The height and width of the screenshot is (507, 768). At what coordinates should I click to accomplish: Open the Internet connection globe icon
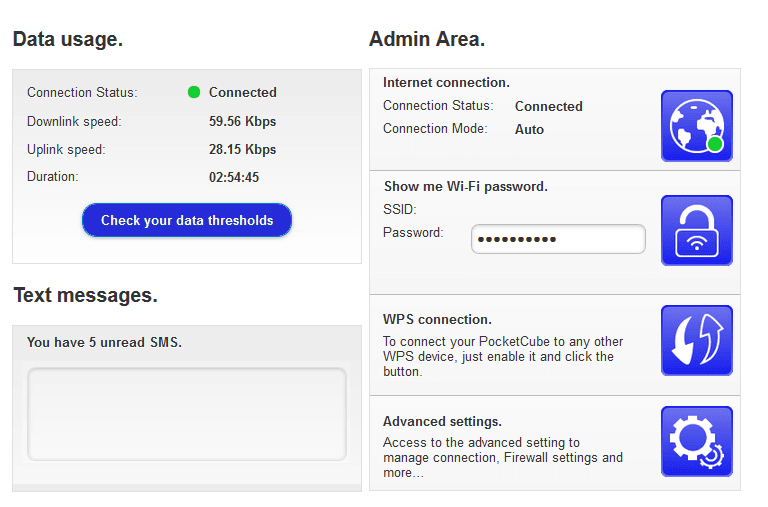point(696,126)
